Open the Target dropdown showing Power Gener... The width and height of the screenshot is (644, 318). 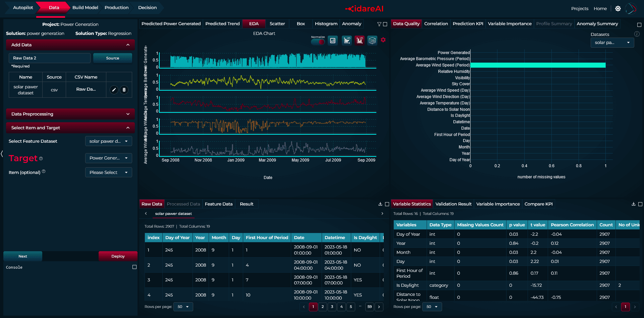coord(108,158)
